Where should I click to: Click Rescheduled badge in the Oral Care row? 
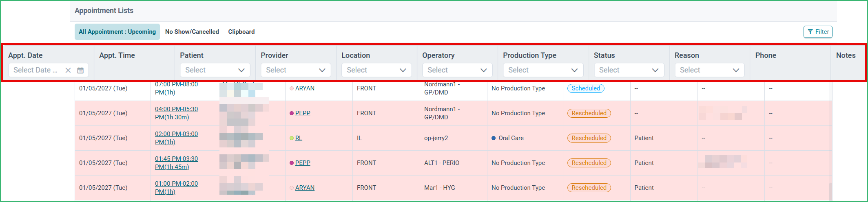click(x=589, y=138)
